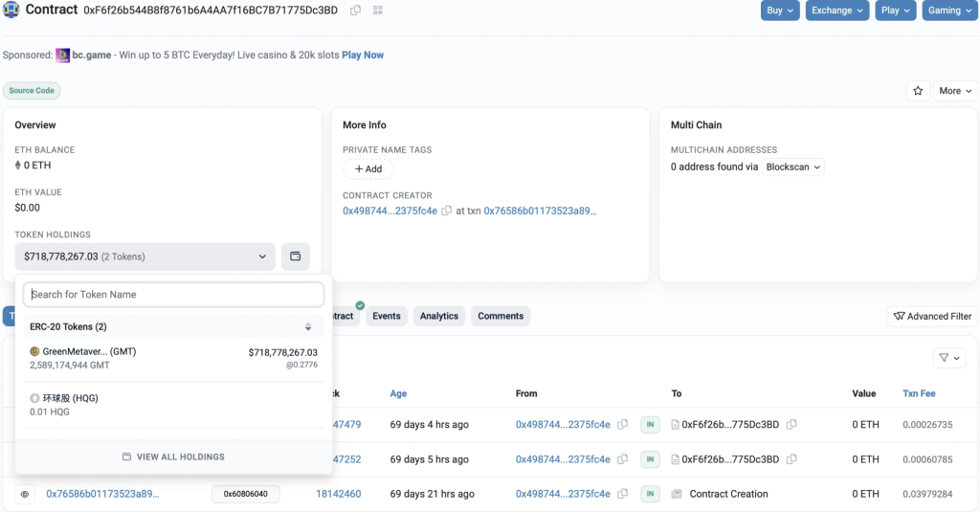Open the Buy dropdown menu
Screen dimensions: 980x512
click(x=780, y=10)
